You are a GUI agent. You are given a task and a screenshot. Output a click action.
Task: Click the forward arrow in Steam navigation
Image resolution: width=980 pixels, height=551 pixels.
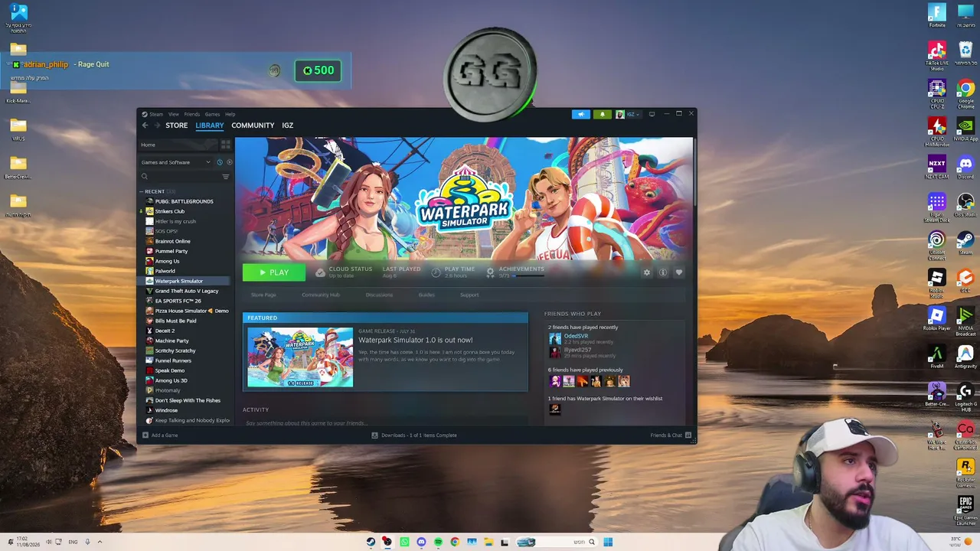pos(157,126)
